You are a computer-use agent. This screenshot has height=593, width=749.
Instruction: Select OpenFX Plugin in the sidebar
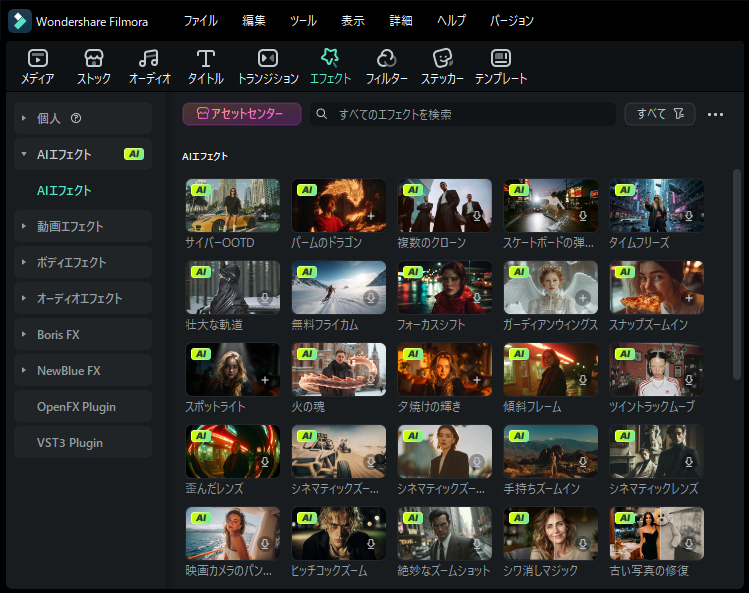coord(76,407)
